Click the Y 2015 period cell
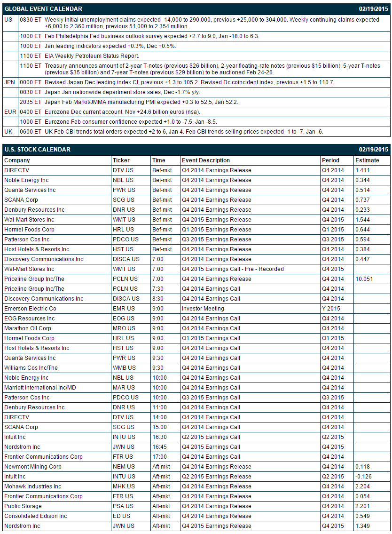The width and height of the screenshot is (392, 534). 331,309
